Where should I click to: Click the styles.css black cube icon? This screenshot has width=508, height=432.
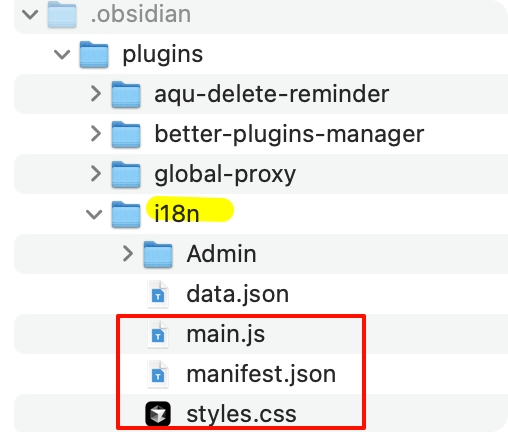pyautogui.click(x=158, y=414)
